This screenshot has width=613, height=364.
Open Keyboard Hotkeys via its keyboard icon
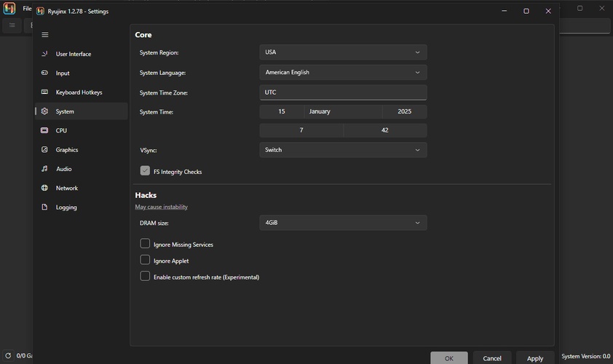tap(45, 92)
